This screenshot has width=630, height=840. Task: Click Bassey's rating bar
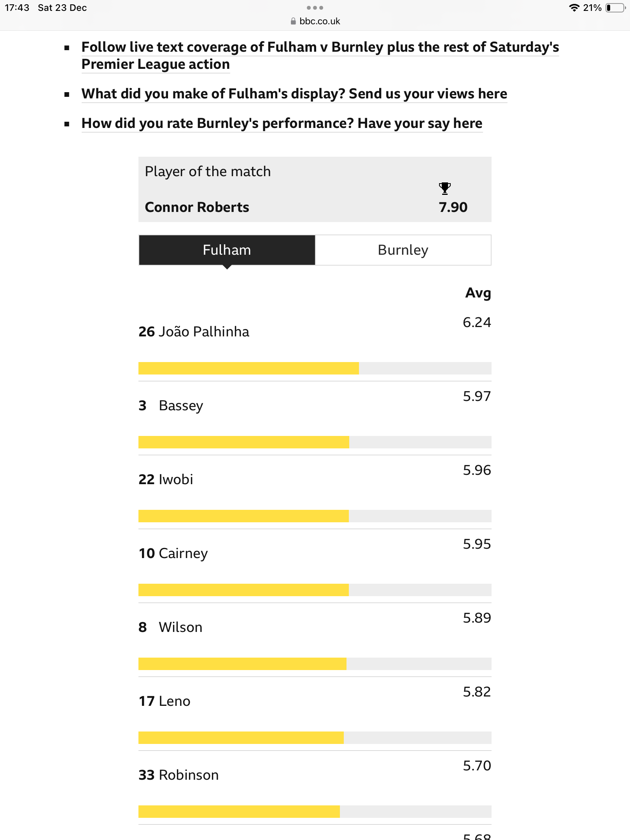coord(244,442)
